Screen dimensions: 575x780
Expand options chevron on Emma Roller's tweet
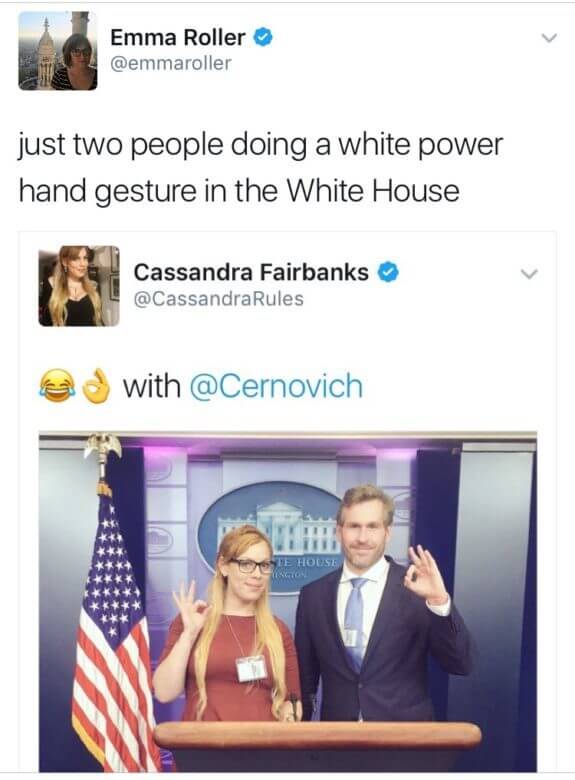click(549, 38)
